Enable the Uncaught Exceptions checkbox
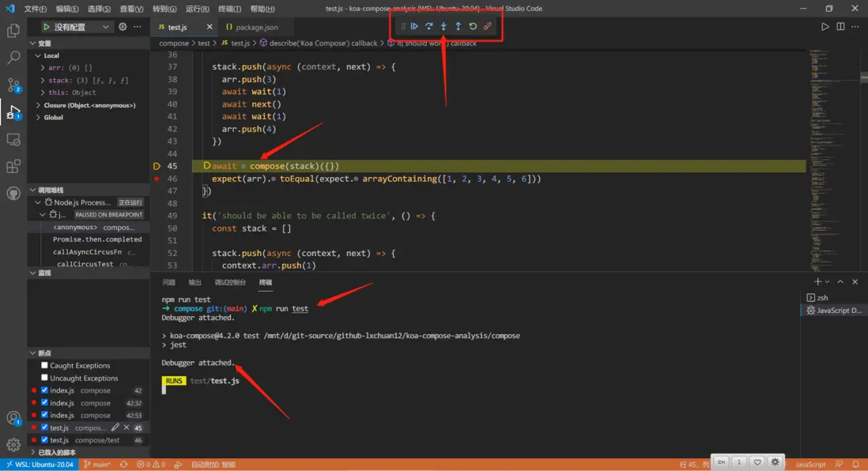The image size is (868, 471). tap(45, 378)
